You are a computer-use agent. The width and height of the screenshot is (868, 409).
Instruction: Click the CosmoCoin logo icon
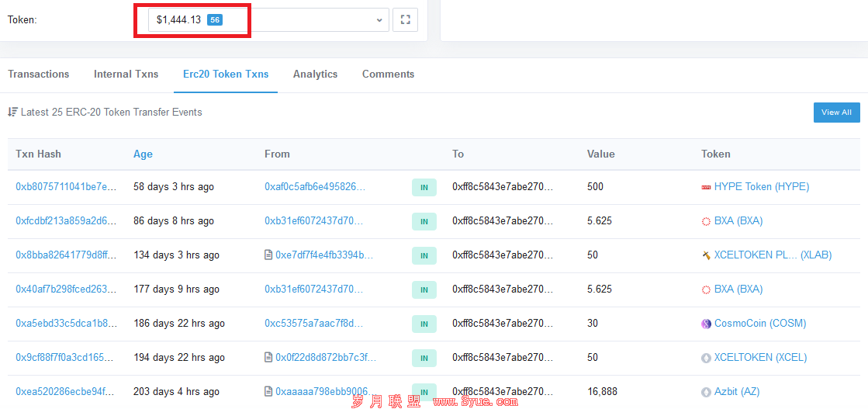click(706, 324)
